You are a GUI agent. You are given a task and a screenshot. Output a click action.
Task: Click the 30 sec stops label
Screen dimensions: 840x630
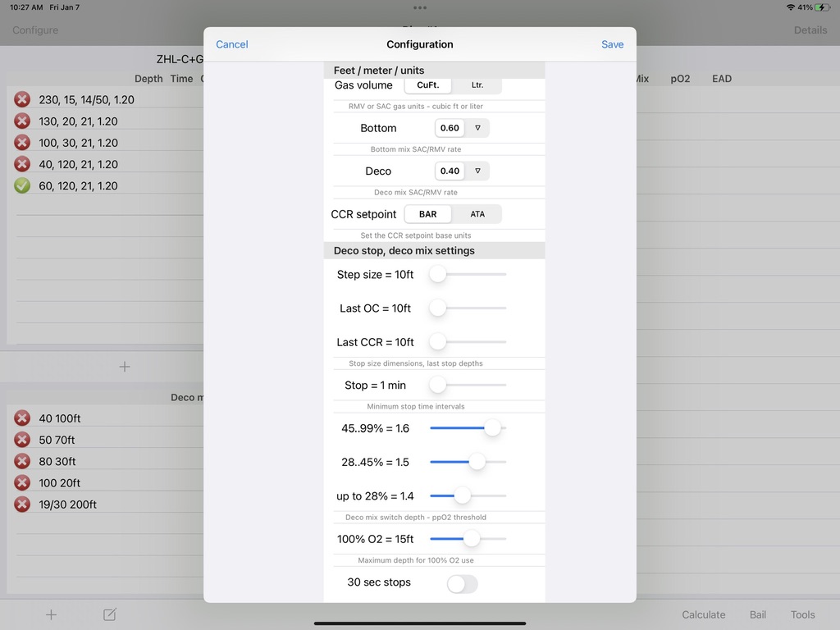click(x=379, y=582)
